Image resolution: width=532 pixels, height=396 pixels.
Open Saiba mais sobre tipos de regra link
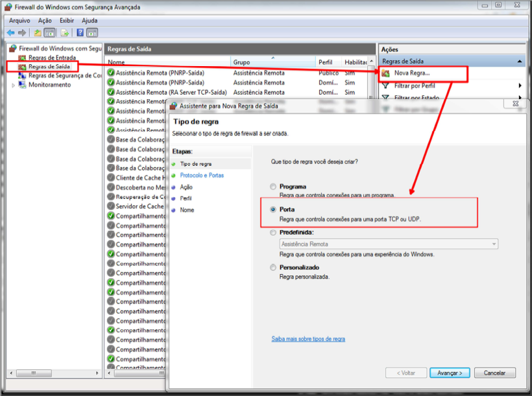pos(308,339)
